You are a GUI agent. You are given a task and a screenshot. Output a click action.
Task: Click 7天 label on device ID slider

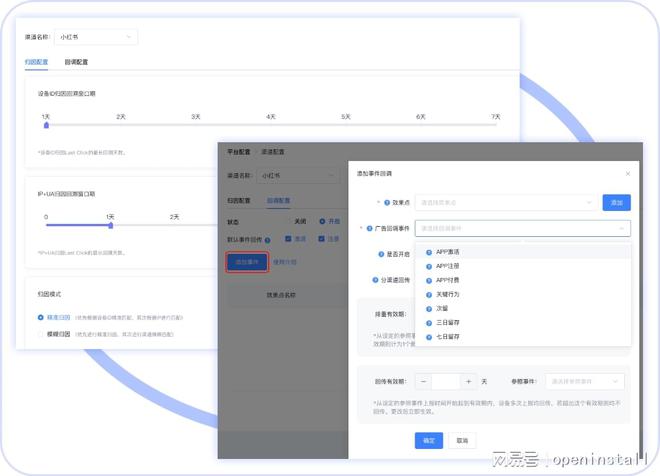495,117
